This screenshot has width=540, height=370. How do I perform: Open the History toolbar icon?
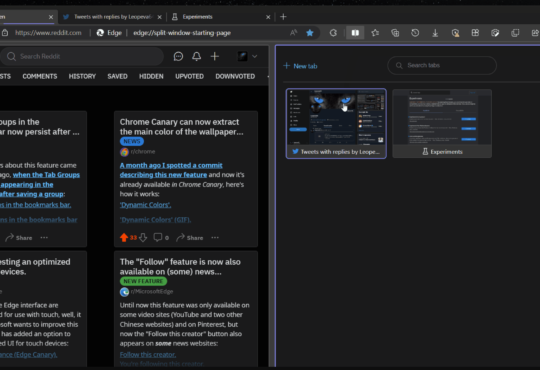pos(415,33)
